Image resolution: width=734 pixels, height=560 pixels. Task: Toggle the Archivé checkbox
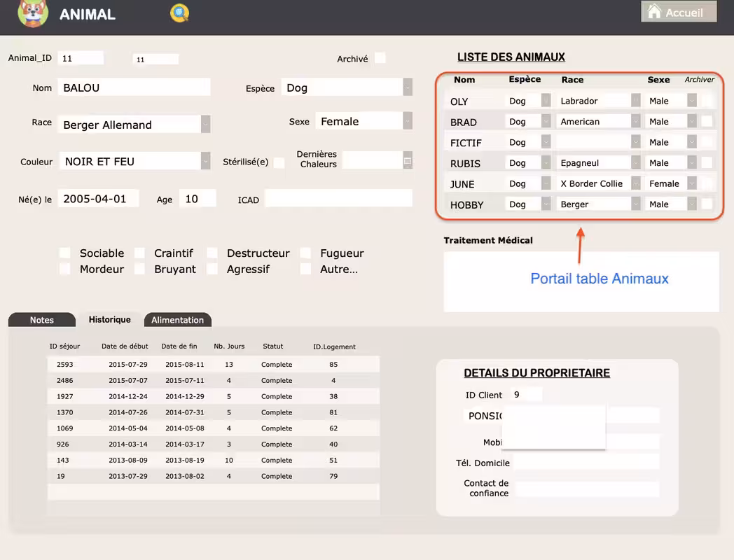tap(380, 58)
